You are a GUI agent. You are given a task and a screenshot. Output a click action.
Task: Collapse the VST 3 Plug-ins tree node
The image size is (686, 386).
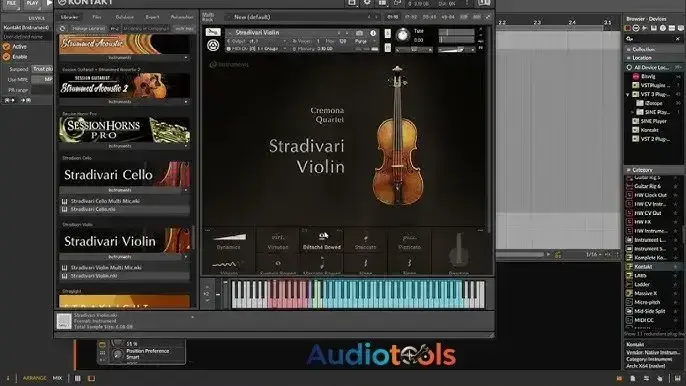(x=628, y=95)
